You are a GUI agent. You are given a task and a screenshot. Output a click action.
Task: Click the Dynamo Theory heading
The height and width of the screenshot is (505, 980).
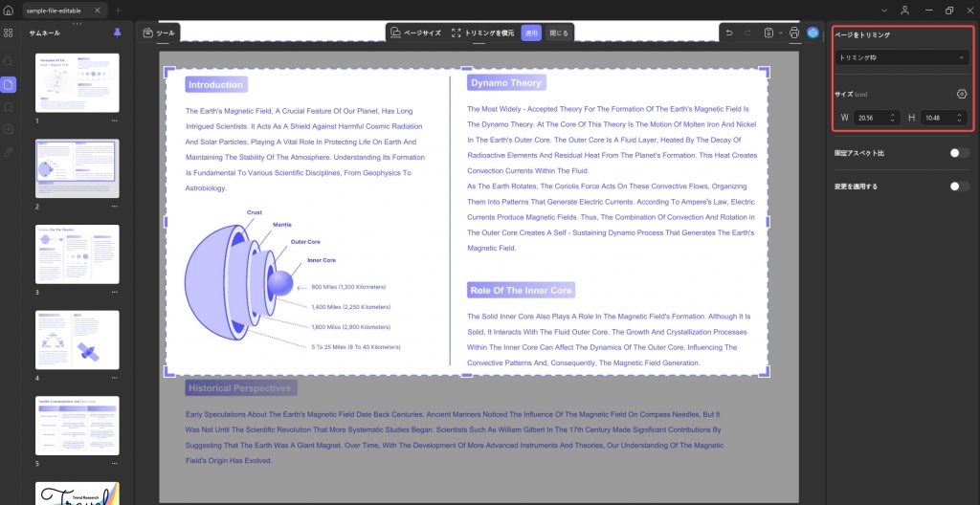pyautogui.click(x=506, y=82)
